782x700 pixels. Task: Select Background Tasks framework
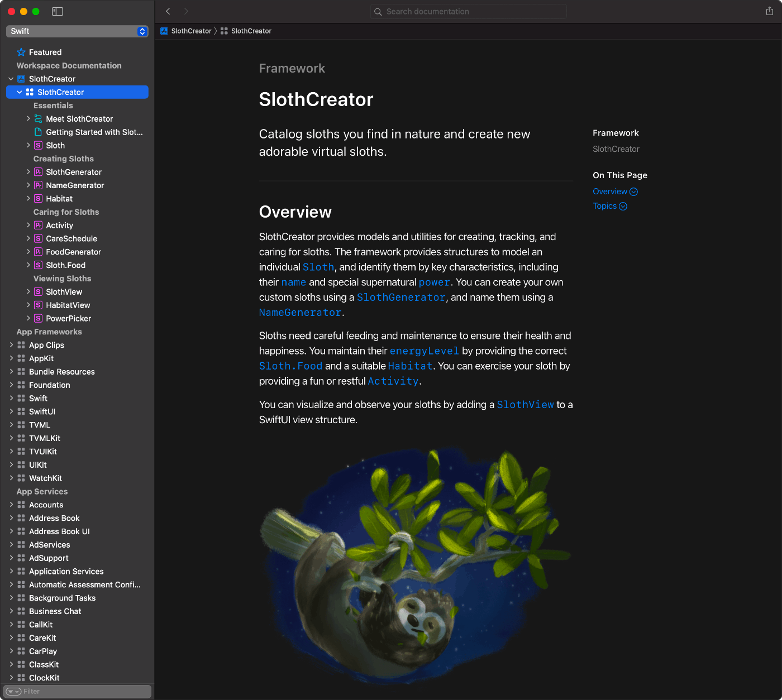click(77, 598)
